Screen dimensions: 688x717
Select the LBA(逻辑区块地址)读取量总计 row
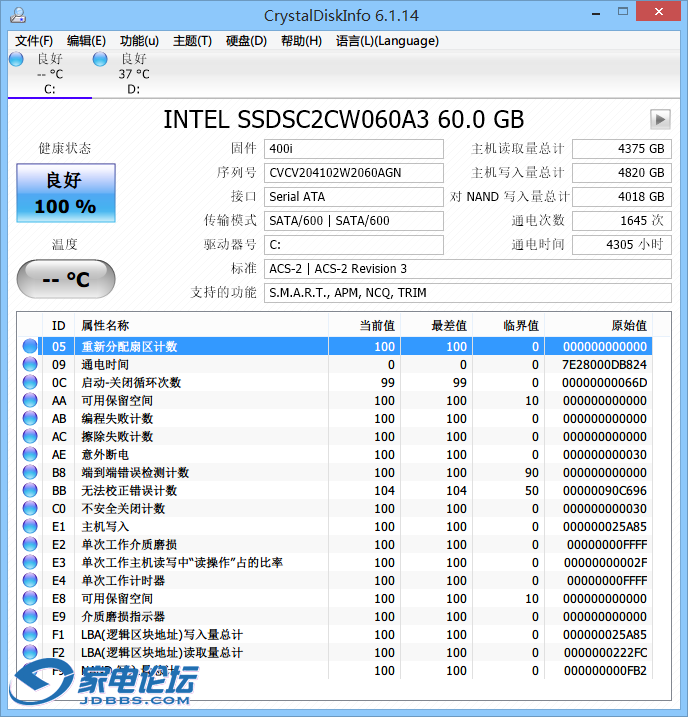[x=335, y=652]
